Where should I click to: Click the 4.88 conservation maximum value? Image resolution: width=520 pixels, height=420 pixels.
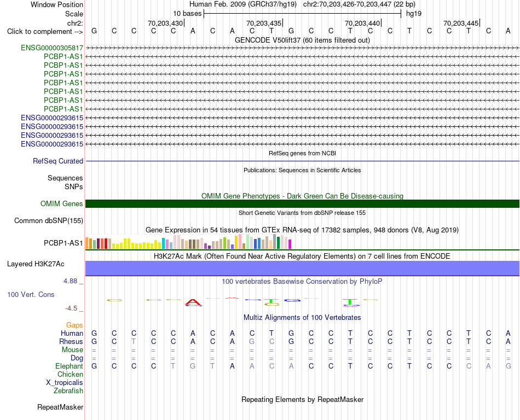[70, 281]
